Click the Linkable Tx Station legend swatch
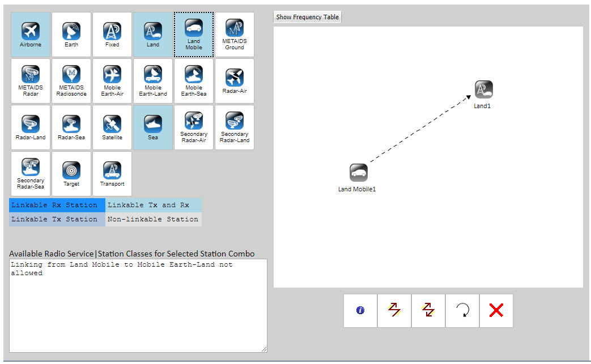The width and height of the screenshot is (591, 364). [57, 219]
